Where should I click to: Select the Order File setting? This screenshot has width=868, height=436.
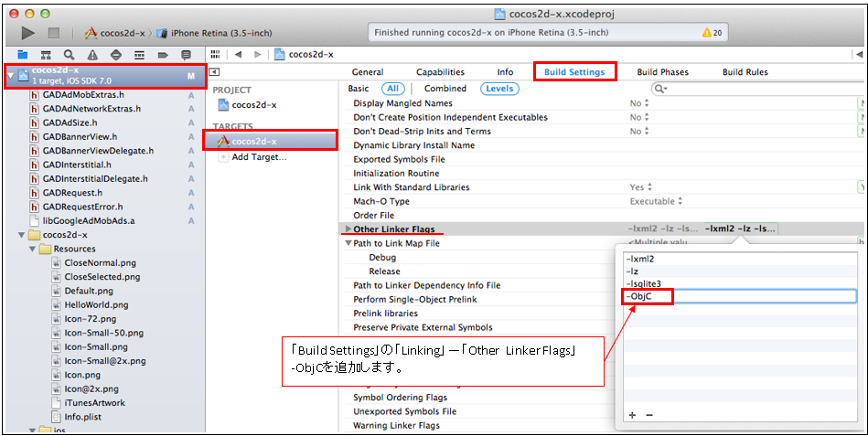pyautogui.click(x=374, y=215)
